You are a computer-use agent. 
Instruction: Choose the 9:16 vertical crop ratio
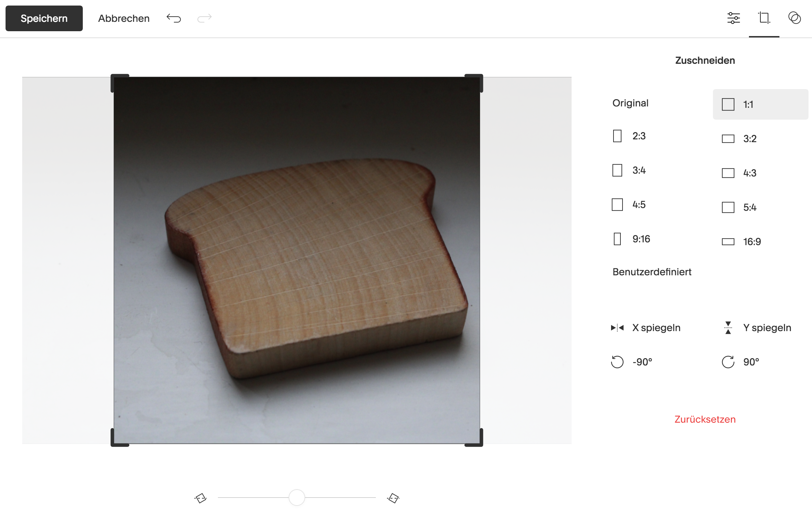(x=632, y=239)
